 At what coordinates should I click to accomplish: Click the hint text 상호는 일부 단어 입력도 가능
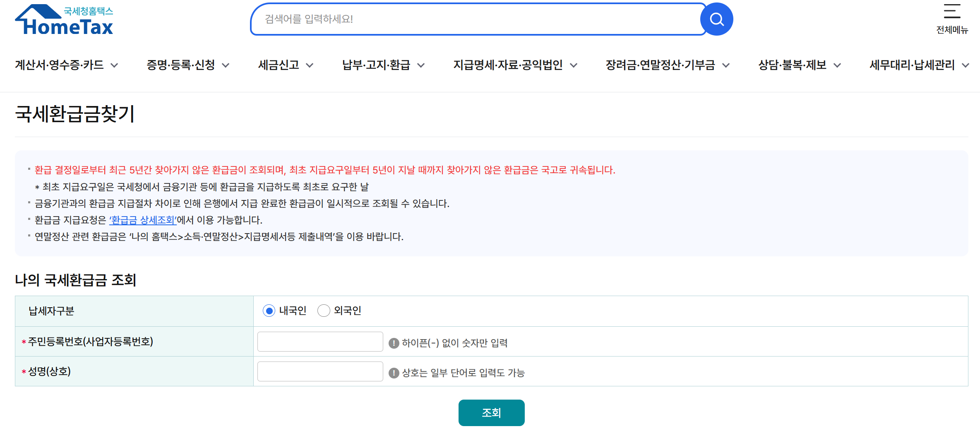pyautogui.click(x=464, y=373)
